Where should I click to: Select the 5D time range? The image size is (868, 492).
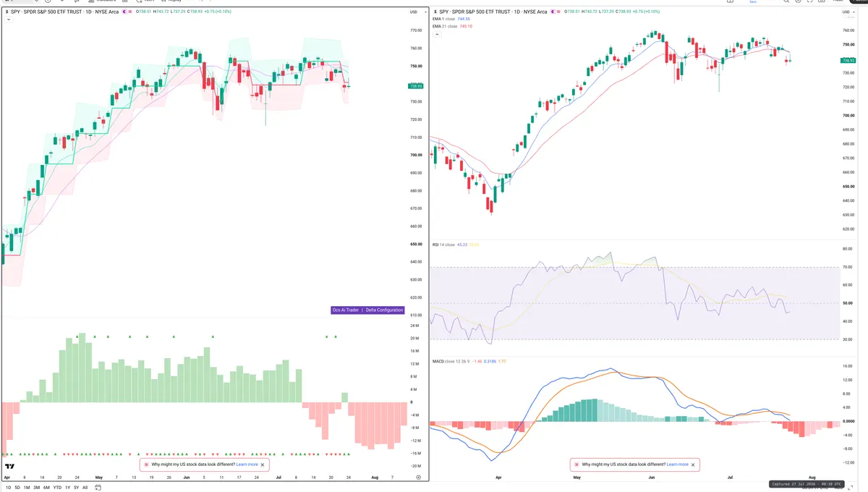17,488
